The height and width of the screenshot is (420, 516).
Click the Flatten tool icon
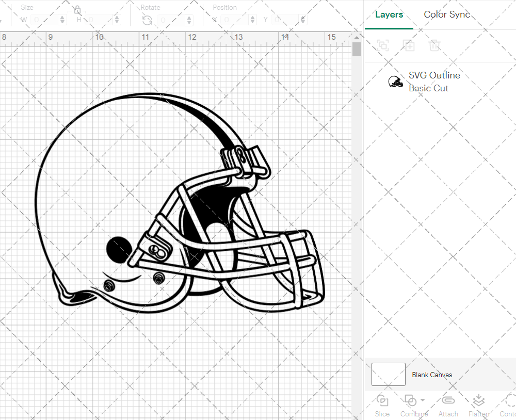478,401
